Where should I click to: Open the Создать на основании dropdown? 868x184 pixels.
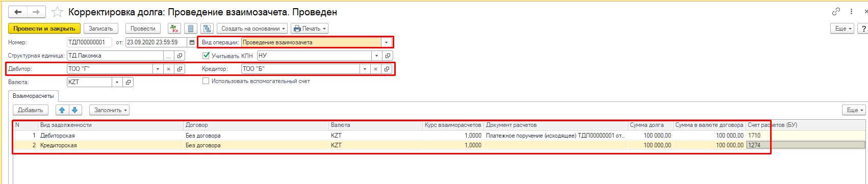click(x=252, y=29)
